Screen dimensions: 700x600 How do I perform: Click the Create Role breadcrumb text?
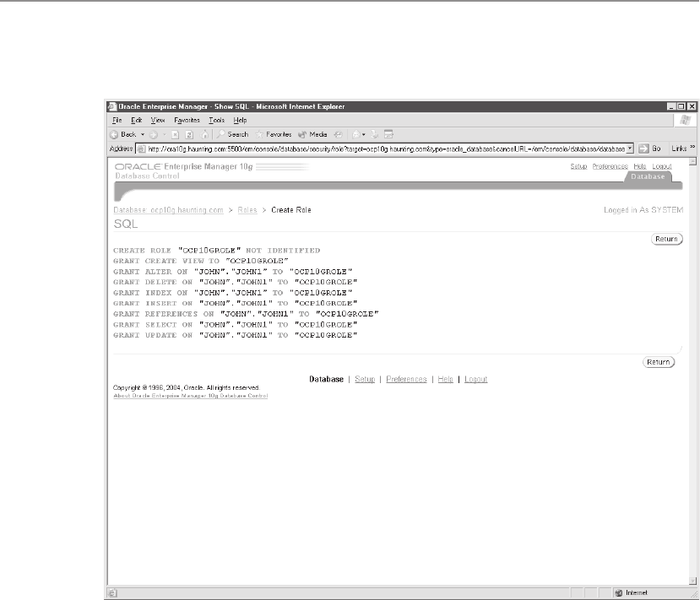(291, 210)
